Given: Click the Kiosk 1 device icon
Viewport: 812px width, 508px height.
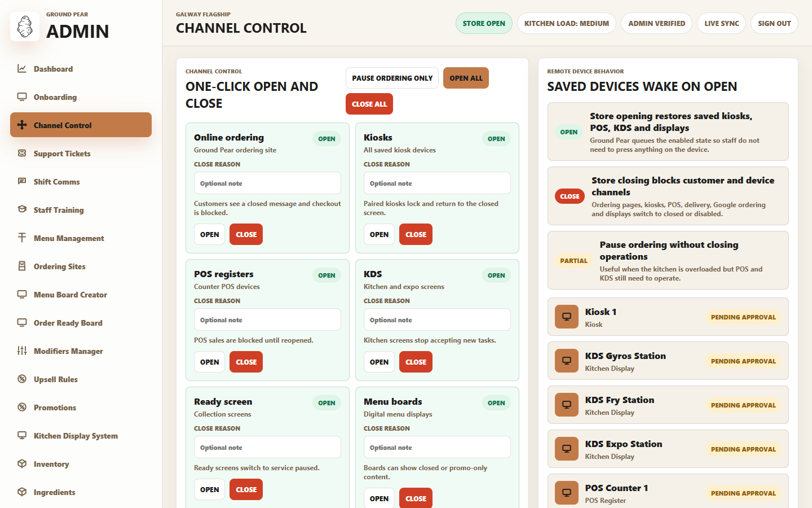Looking at the screenshot, I should (567, 317).
